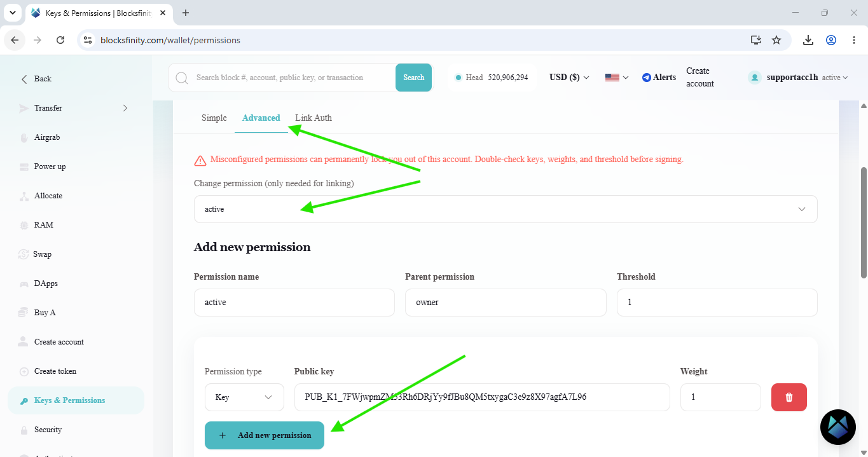
Task: Open Chrome downloads icon
Action: pyautogui.click(x=808, y=40)
